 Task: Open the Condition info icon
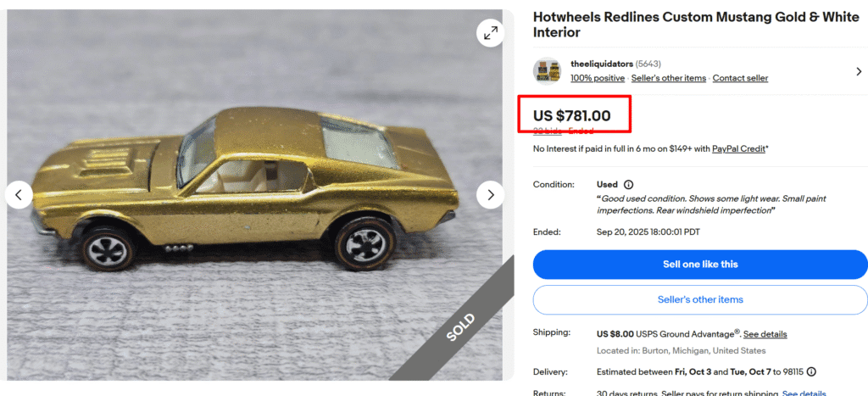(x=628, y=184)
